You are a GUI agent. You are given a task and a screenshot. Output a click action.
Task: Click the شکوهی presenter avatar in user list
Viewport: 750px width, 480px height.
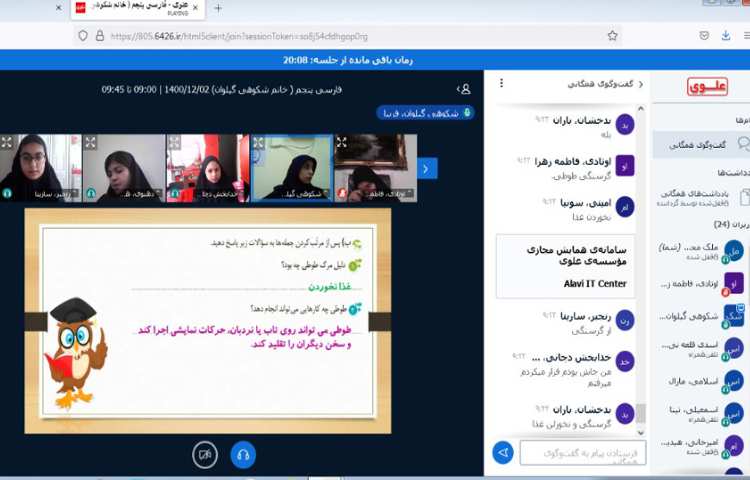734,316
